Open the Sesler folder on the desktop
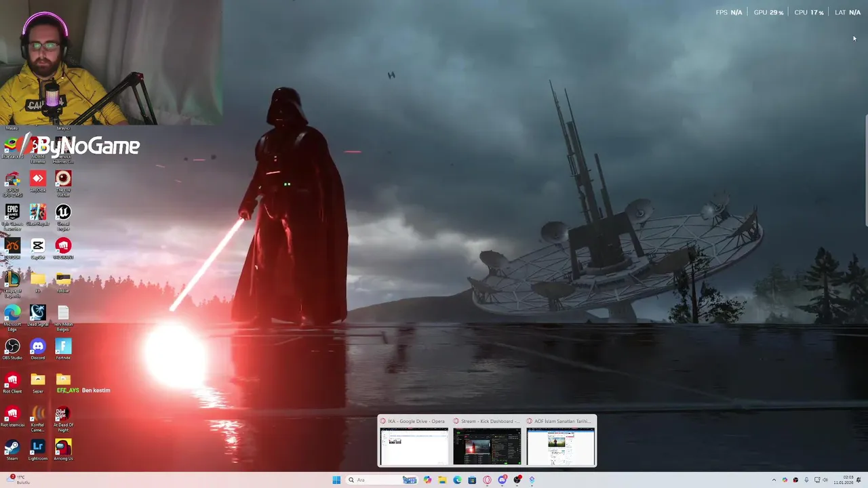The image size is (868, 488). [38, 383]
